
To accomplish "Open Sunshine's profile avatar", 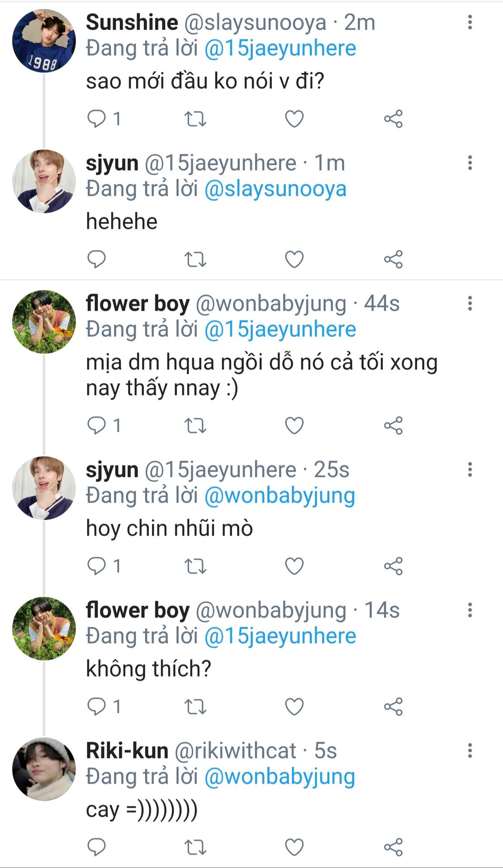I will [44, 41].
